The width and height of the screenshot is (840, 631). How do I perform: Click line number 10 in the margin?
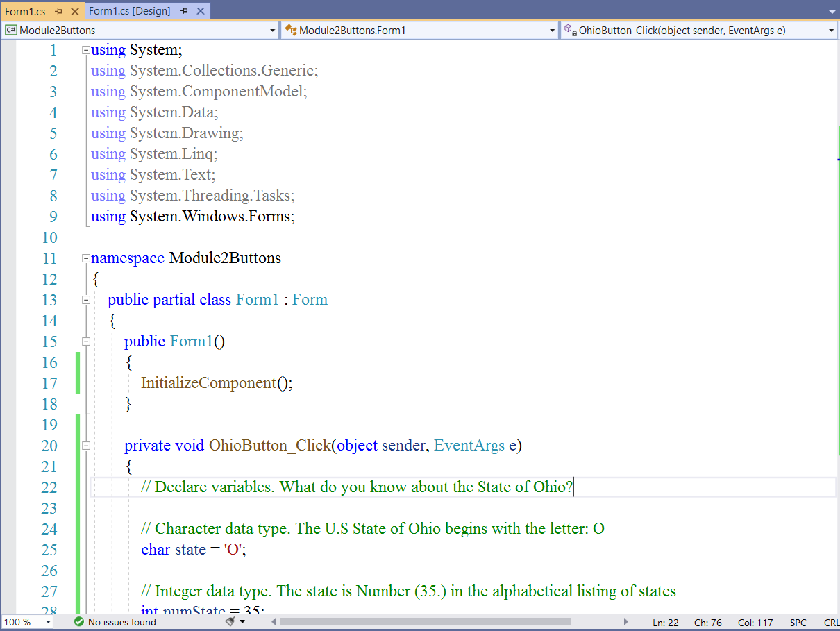click(x=49, y=237)
